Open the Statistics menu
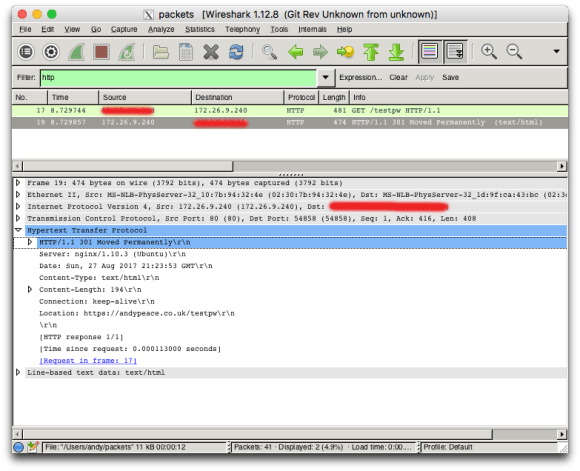Screen dimensions: 580x471 click(200, 29)
